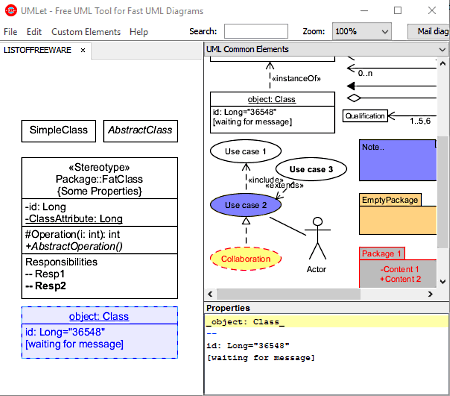Click the [waiting for message] properties line
Image resolution: width=450 pixels, height=396 pixels.
[261, 358]
